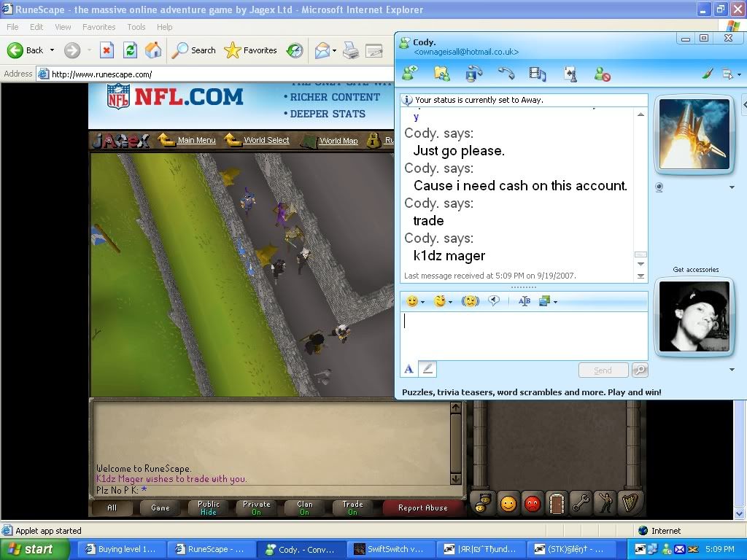Stop page loading with red X icon
This screenshot has width=747, height=560.
[x=107, y=50]
